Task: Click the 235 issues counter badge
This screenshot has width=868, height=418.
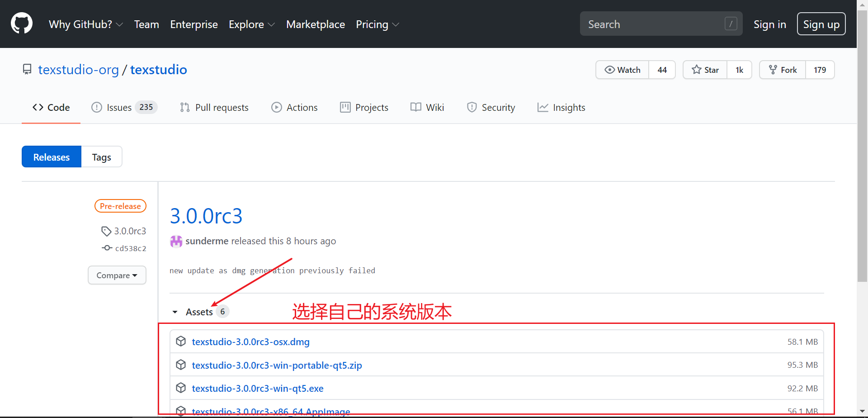Action: (146, 107)
